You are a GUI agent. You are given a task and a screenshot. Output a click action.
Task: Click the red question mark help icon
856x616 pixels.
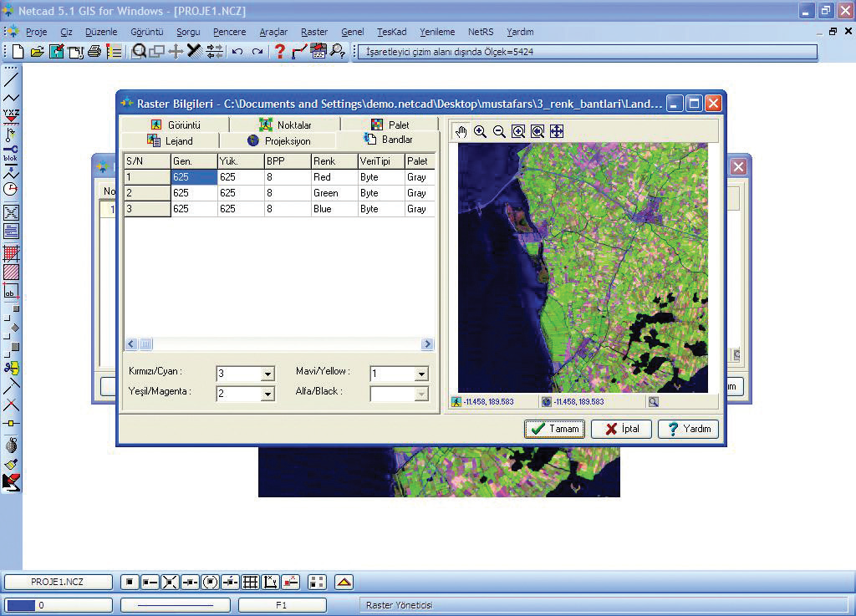[x=280, y=52]
